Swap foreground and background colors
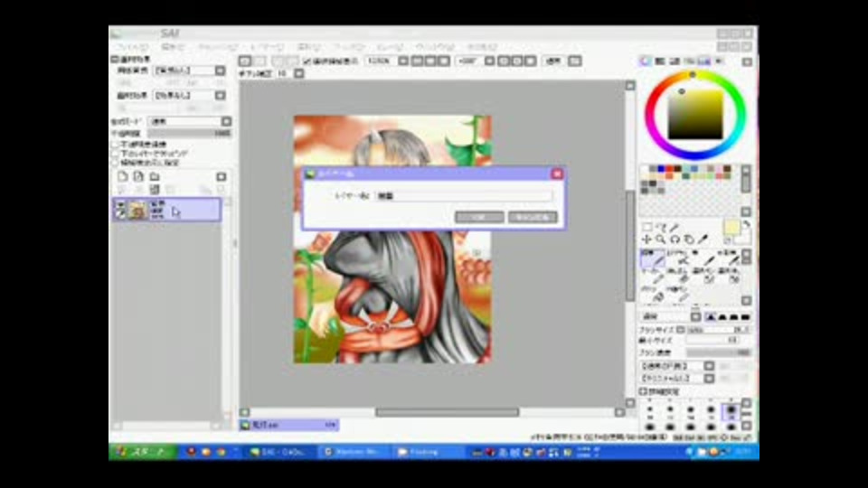The width and height of the screenshot is (868, 488). click(746, 224)
